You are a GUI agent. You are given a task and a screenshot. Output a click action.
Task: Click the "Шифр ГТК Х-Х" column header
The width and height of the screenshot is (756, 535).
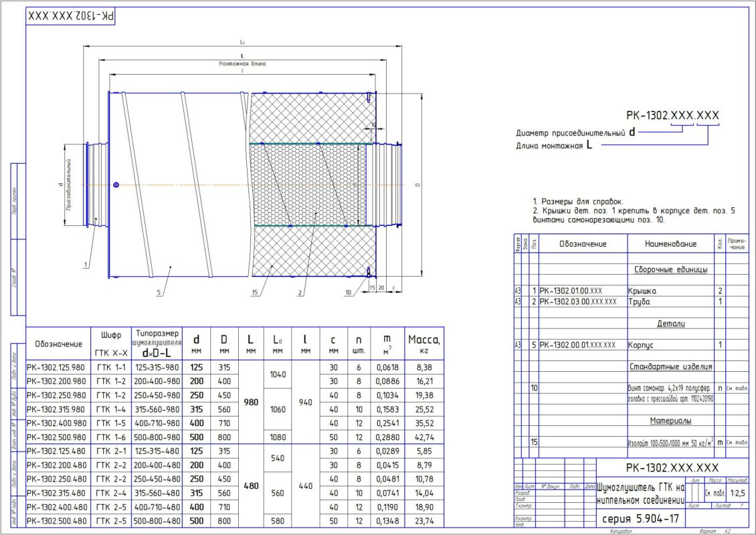click(x=111, y=342)
